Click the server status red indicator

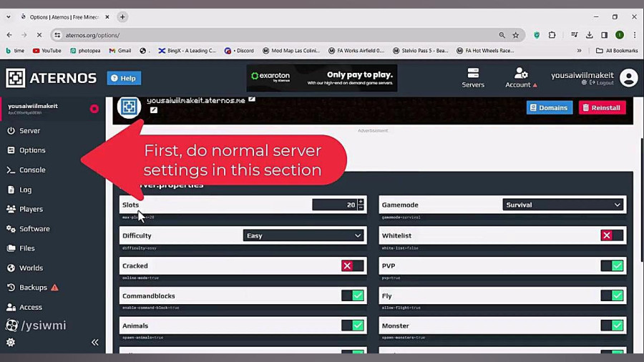(94, 109)
